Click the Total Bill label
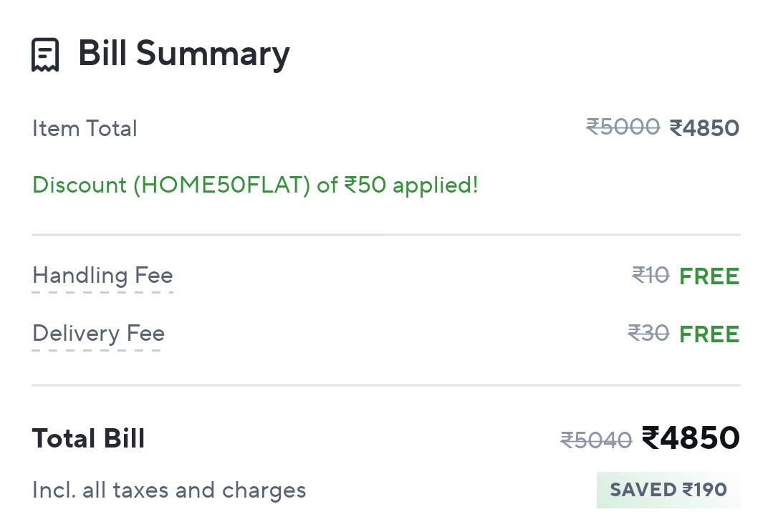 click(x=88, y=438)
